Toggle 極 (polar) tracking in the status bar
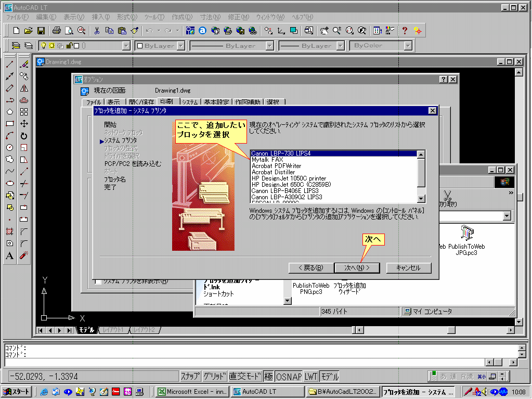Image resolution: width=532 pixels, height=399 pixels. pos(268,376)
